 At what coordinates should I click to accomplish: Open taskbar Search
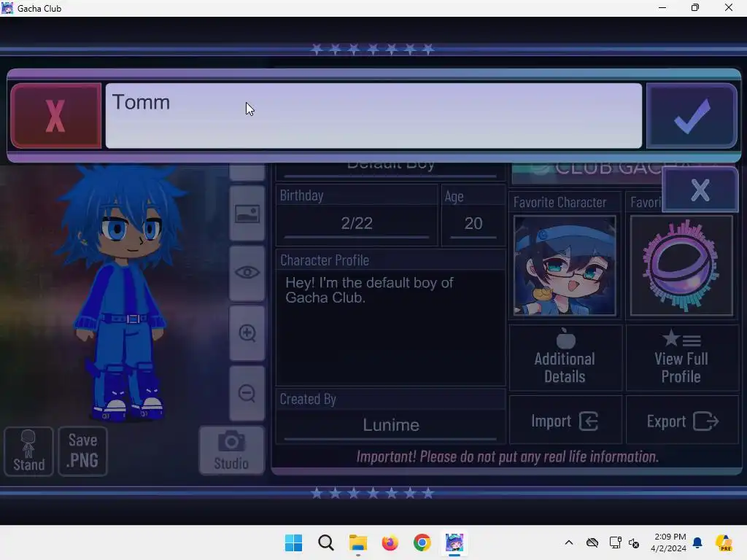click(x=326, y=542)
